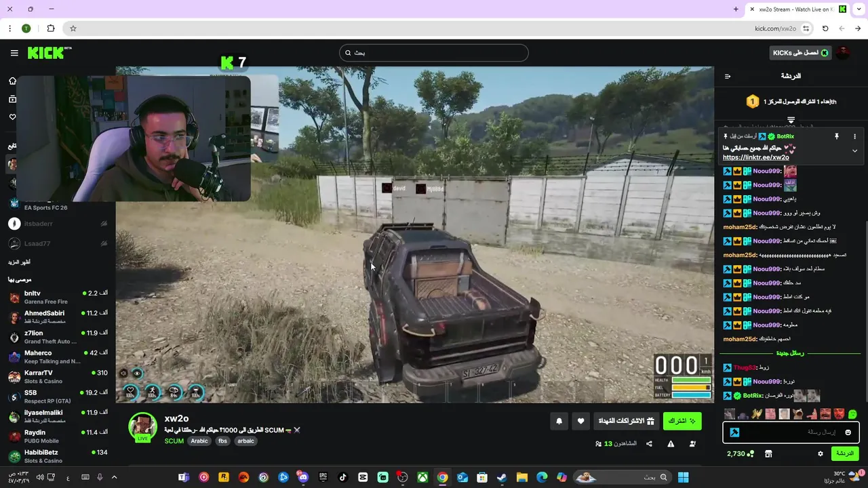Open HabibiBetz recommended channel

point(58,456)
